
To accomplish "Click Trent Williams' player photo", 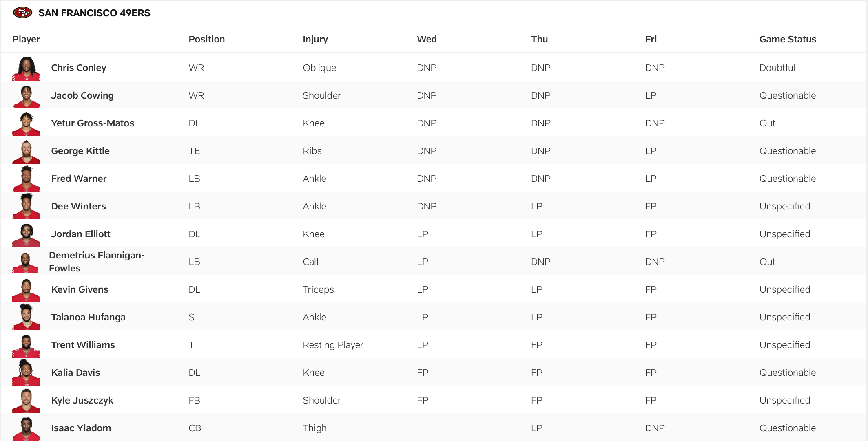I will 26,345.
